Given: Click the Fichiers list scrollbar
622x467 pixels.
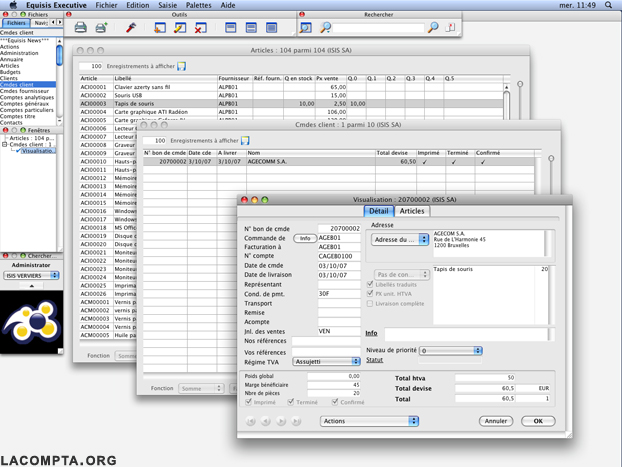Looking at the screenshot, I should 60,55.
